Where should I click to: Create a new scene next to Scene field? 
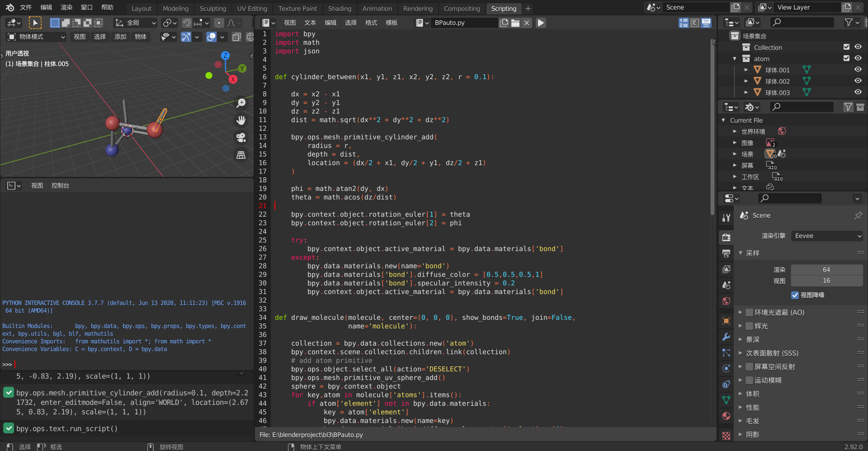[736, 7]
